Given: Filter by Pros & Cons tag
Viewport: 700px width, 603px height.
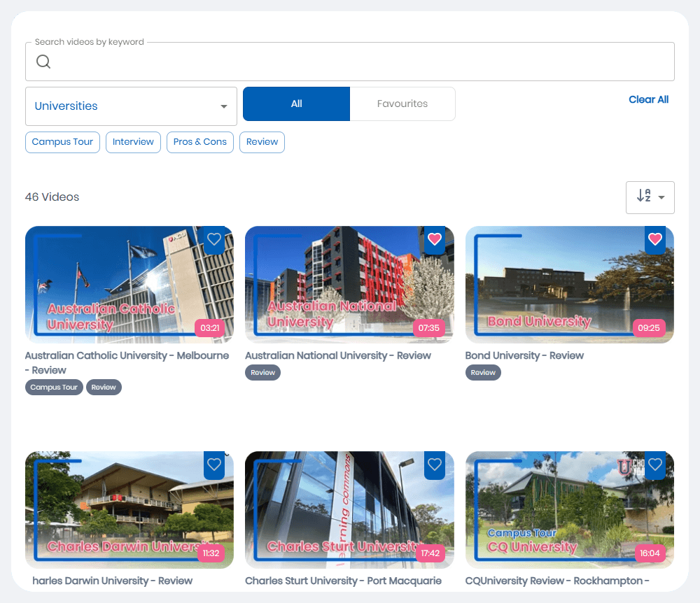Looking at the screenshot, I should click(200, 142).
